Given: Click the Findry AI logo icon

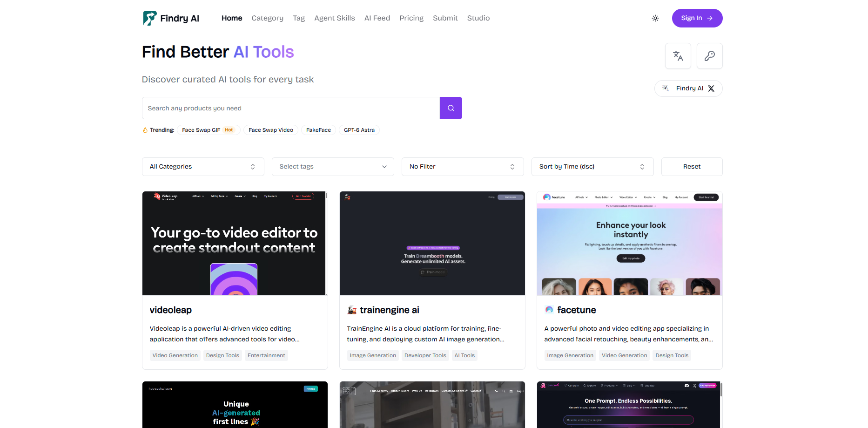Looking at the screenshot, I should point(150,18).
